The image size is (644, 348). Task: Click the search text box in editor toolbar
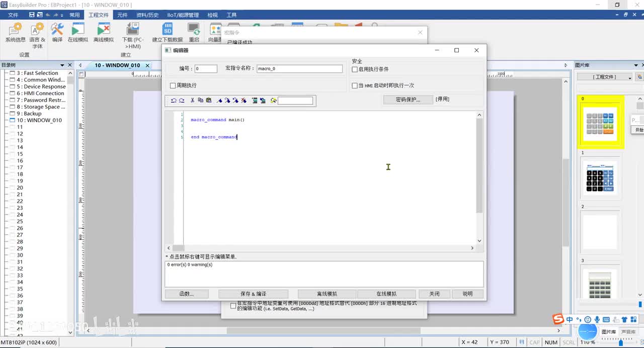(295, 101)
